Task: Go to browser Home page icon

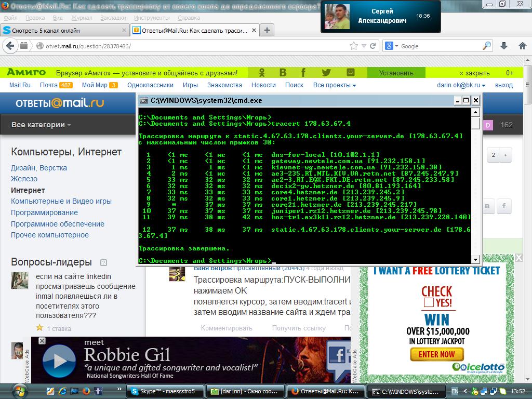Action: pyautogui.click(x=523, y=46)
